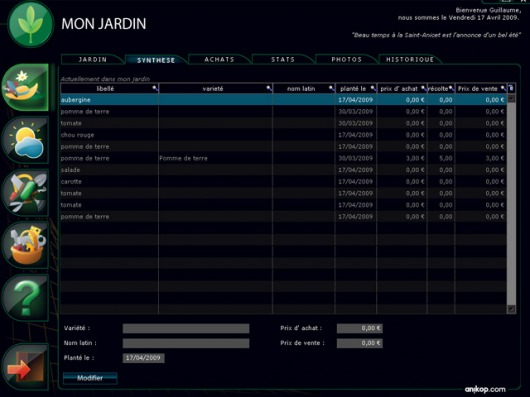Open the gardening tools sidebar icon
The height and width of the screenshot is (397, 530).
click(x=26, y=192)
